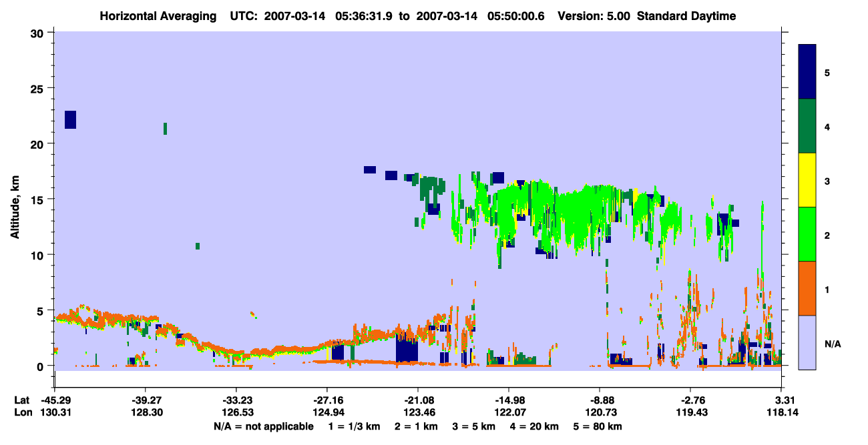The height and width of the screenshot is (445, 868).
Task: Click the lavender N/A colorbar segment
Action: 807,342
